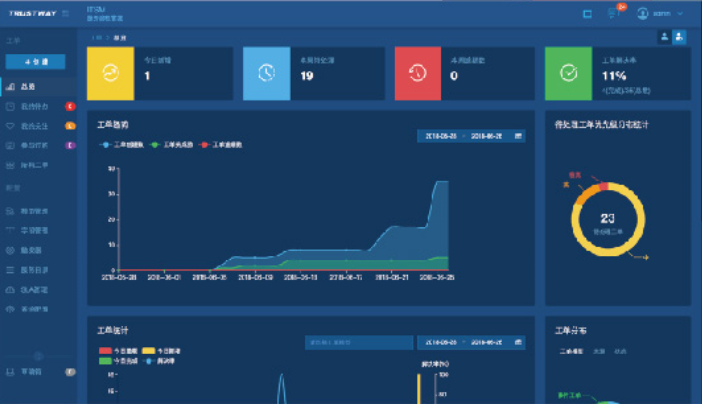Click the blue create button in sidebar
The image size is (702, 404).
34,61
